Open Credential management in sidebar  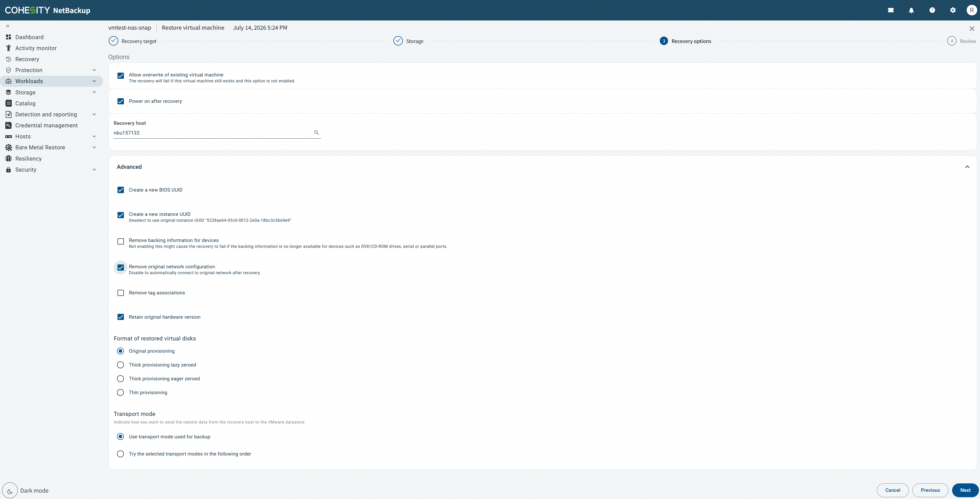click(x=51, y=125)
